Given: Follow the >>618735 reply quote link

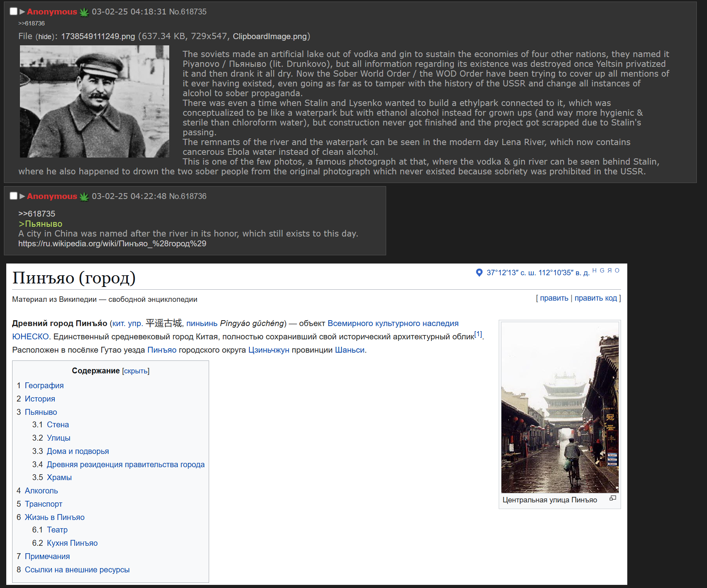Looking at the screenshot, I should [37, 214].
